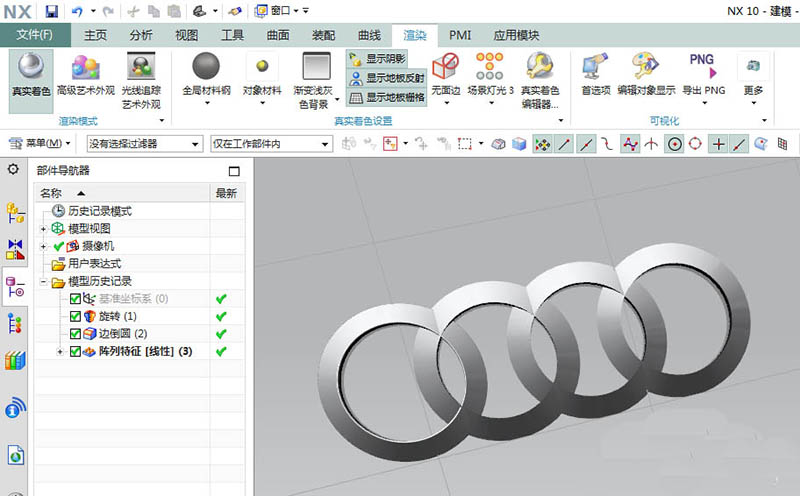Toggle 显示地板反射 floor reflection
Screen dimensions: 800x496
(x=386, y=78)
